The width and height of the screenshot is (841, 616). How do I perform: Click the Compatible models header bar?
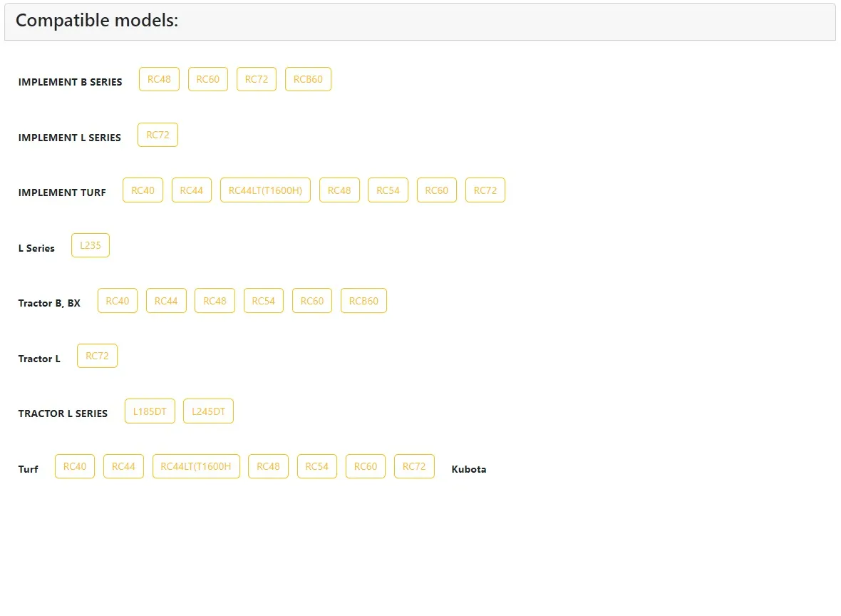point(420,21)
